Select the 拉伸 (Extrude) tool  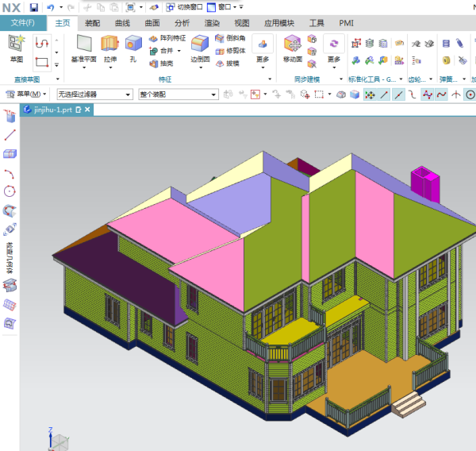point(109,45)
